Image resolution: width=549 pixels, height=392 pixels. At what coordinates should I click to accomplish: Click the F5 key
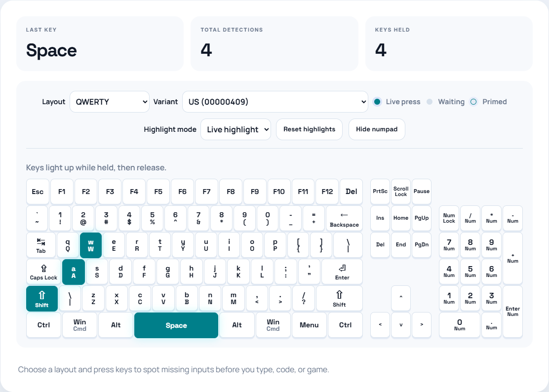click(x=158, y=192)
